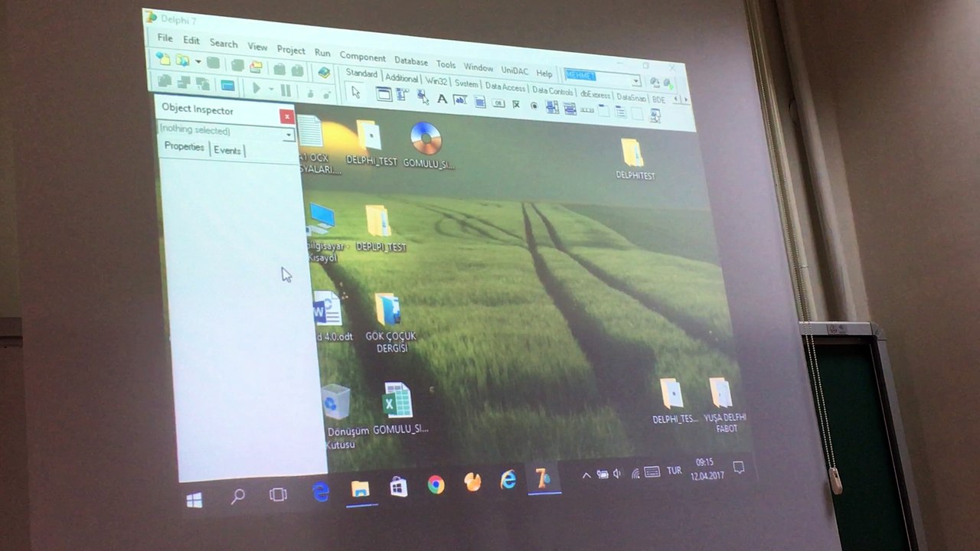Click the Open file toolbar icon
The height and width of the screenshot is (551, 980).
[182, 60]
